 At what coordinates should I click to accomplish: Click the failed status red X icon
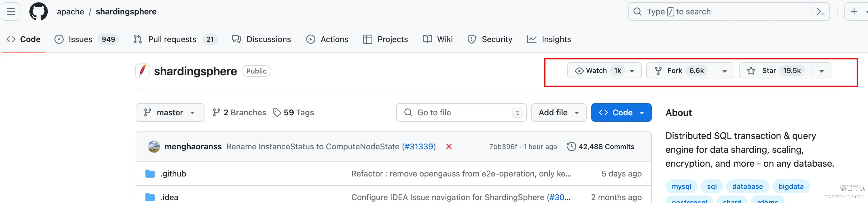(x=449, y=146)
